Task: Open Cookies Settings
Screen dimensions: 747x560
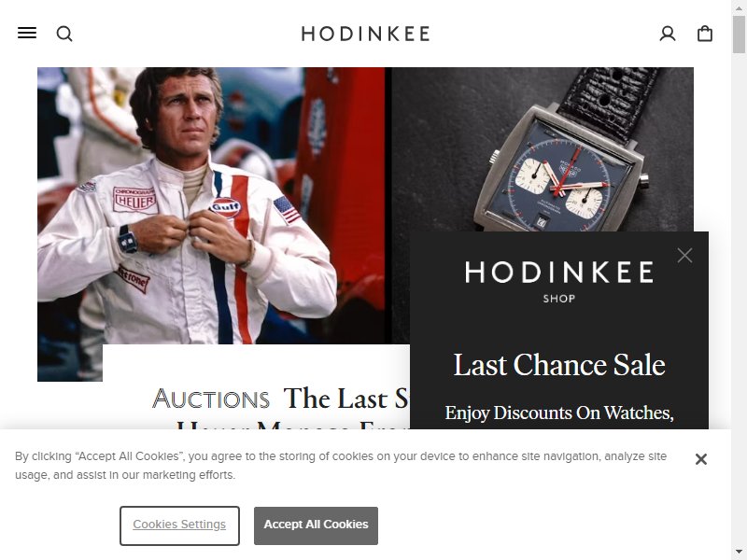Action: pyautogui.click(x=179, y=525)
